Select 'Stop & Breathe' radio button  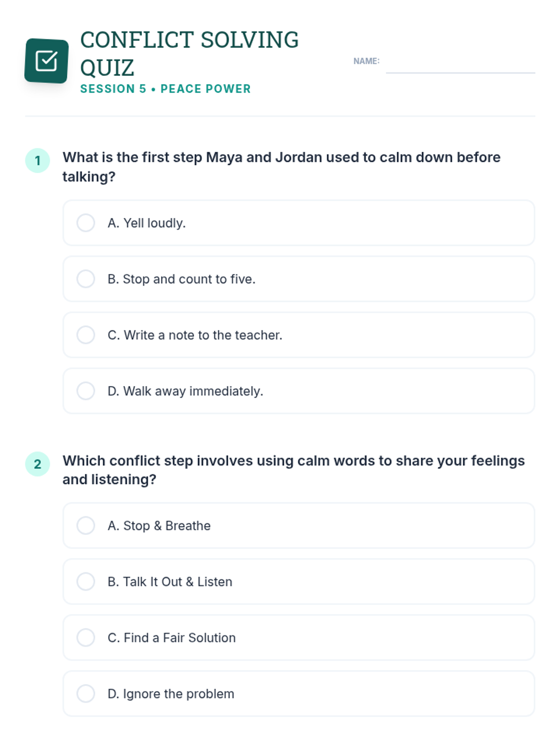point(86,525)
